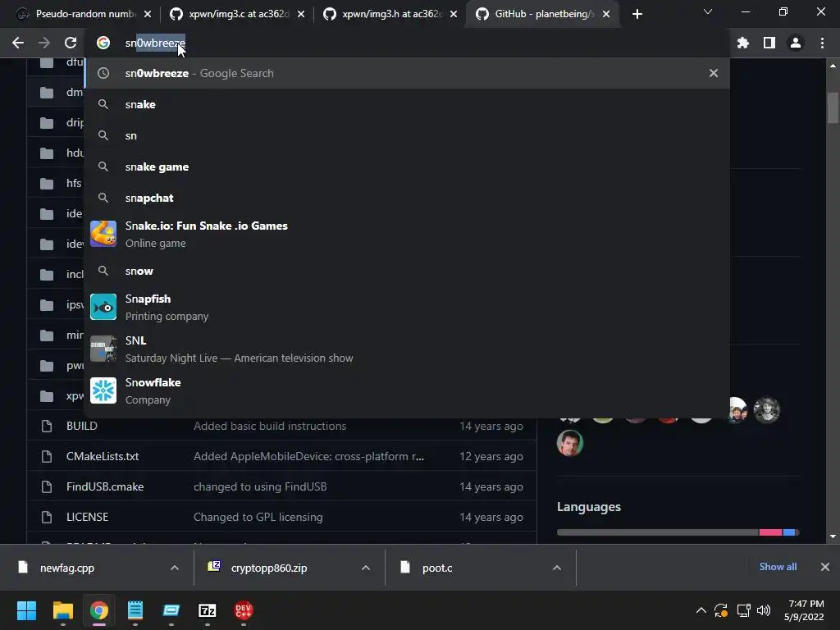Open the tab search chevron
Image resolution: width=840 pixels, height=630 pixels.
pos(708,11)
